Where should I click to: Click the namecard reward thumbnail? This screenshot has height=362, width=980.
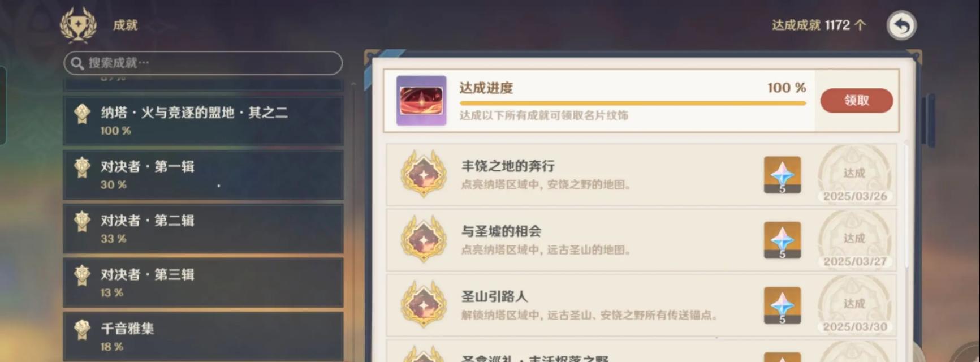(x=421, y=101)
